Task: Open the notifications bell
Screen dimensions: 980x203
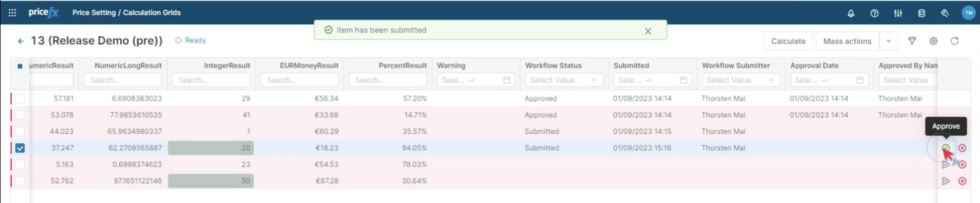Action: (851, 13)
